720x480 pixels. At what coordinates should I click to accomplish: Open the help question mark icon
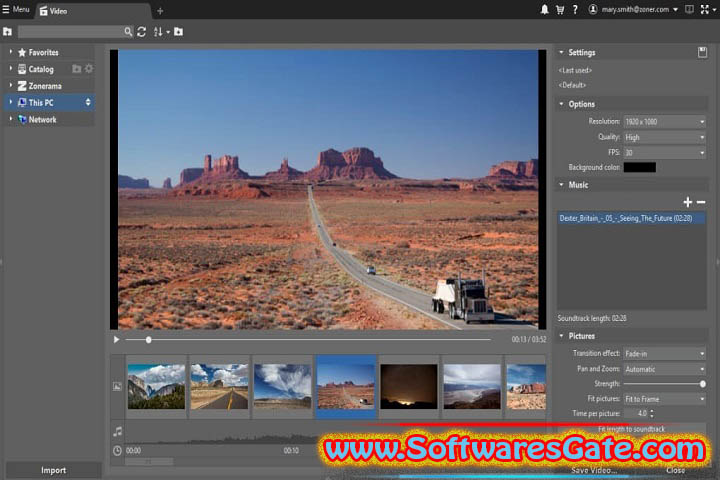[575, 10]
